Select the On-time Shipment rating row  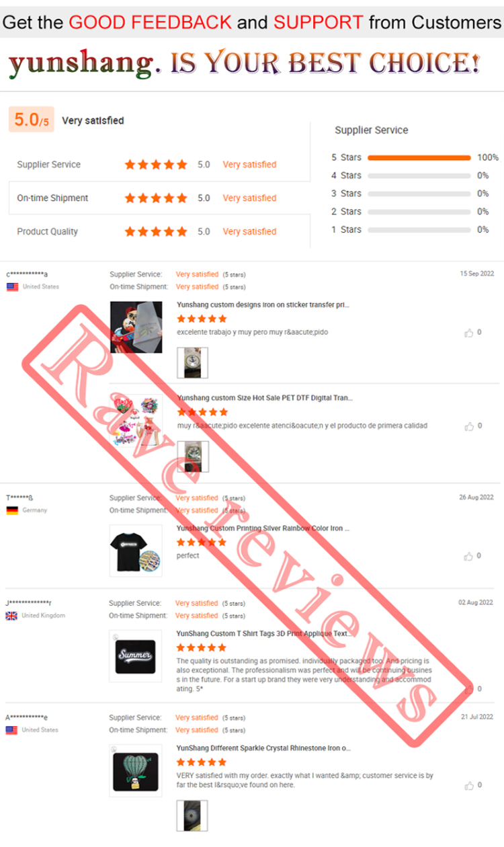159,198
